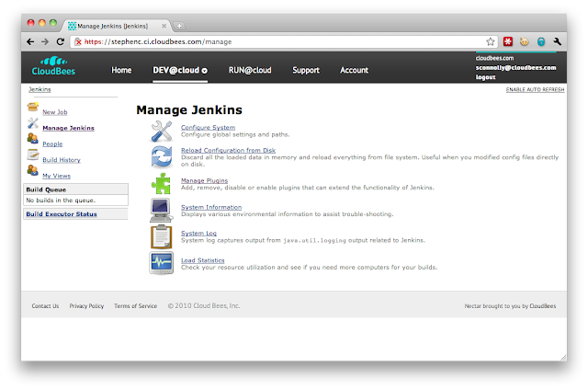Click the green puzzle Manage Plugins icon
The image size is (588, 390).
pyautogui.click(x=162, y=183)
